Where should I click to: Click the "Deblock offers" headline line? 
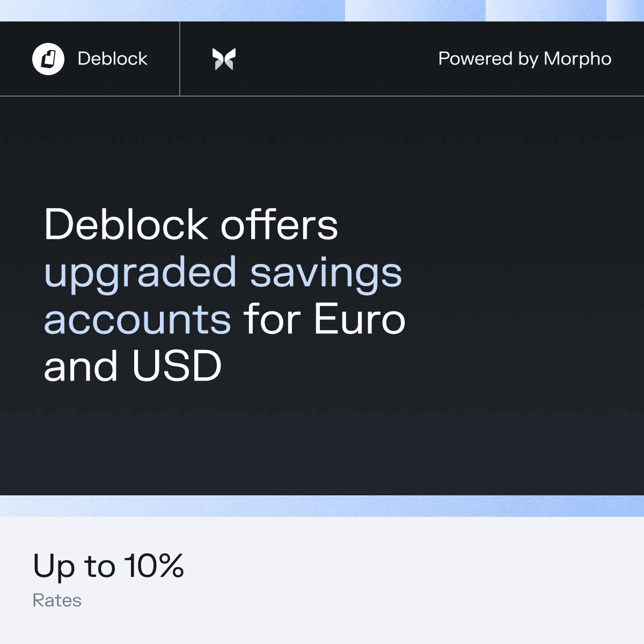pos(191,224)
